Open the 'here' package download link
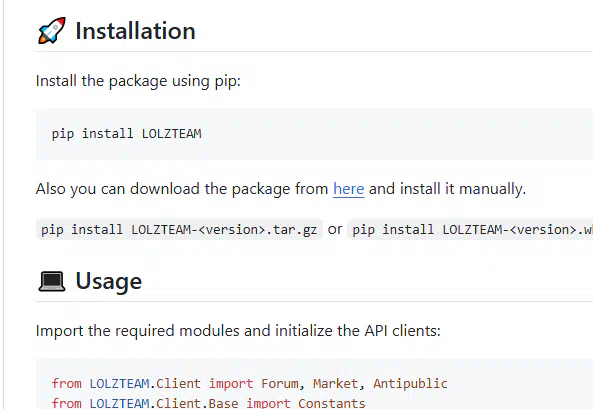This screenshot has height=409, width=593. (x=348, y=189)
